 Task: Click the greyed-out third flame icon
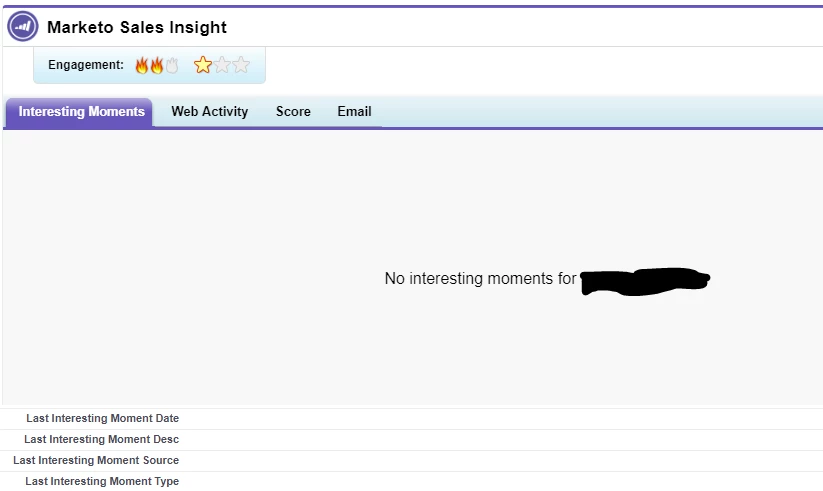click(x=172, y=65)
